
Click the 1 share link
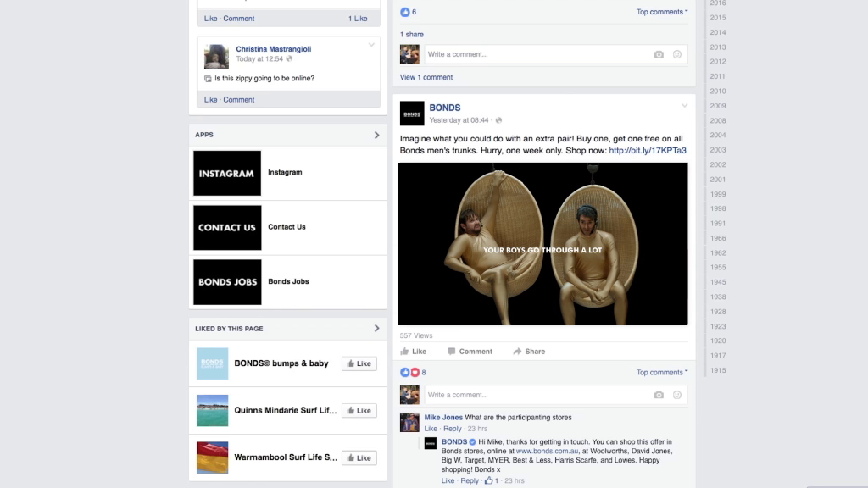point(412,34)
